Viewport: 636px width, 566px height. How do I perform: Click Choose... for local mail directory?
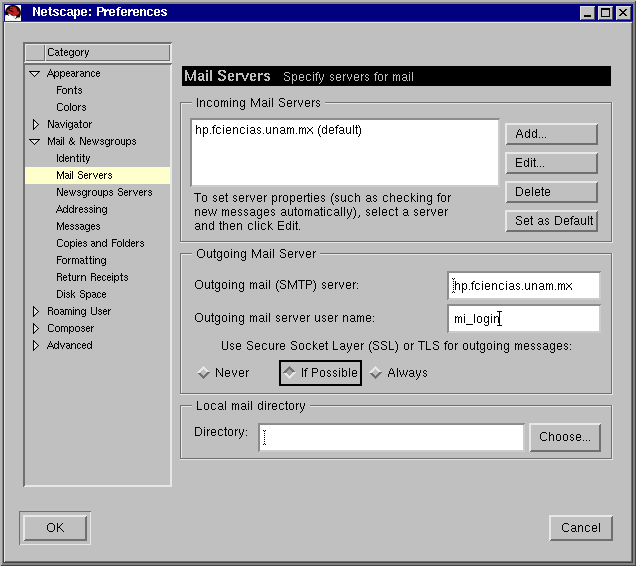pyautogui.click(x=565, y=437)
